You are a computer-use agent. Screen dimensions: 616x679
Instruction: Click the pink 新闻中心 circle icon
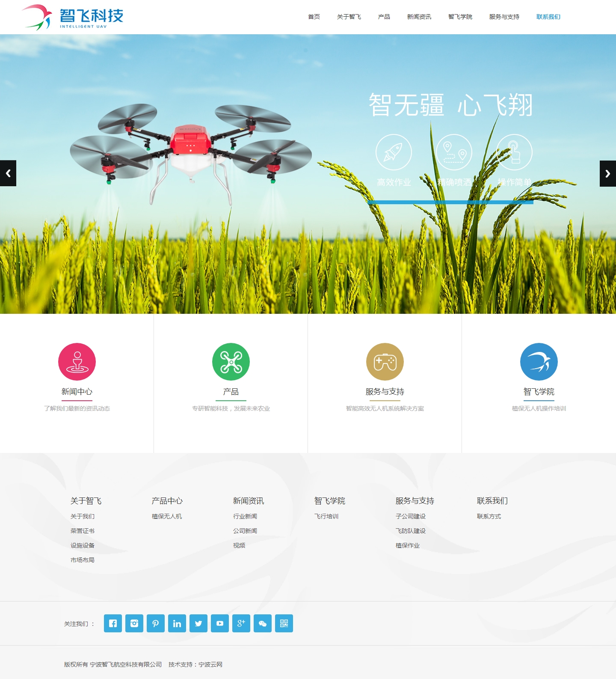[77, 362]
